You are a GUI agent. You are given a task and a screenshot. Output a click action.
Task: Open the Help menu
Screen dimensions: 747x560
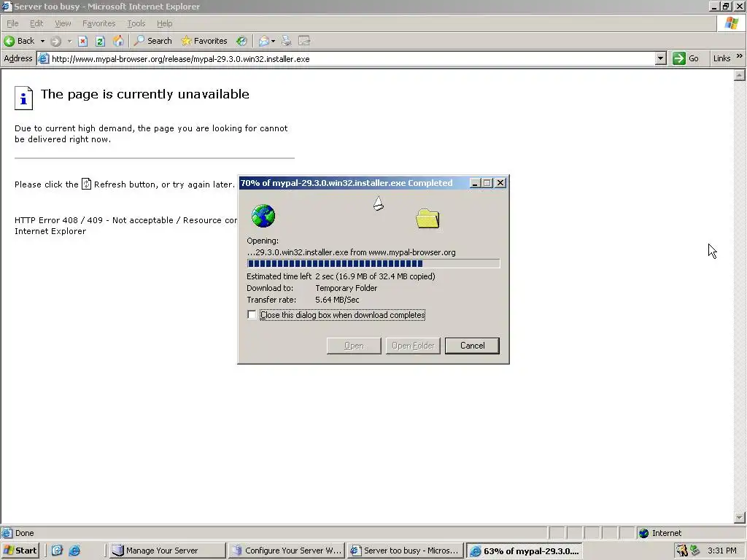(164, 23)
